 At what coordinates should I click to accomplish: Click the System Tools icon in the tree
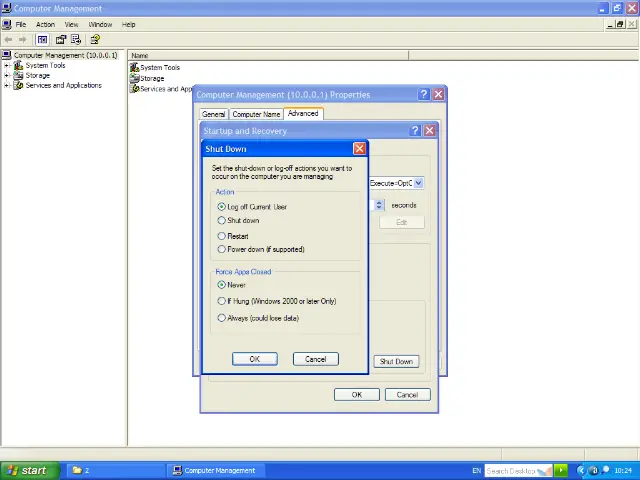coord(18,65)
